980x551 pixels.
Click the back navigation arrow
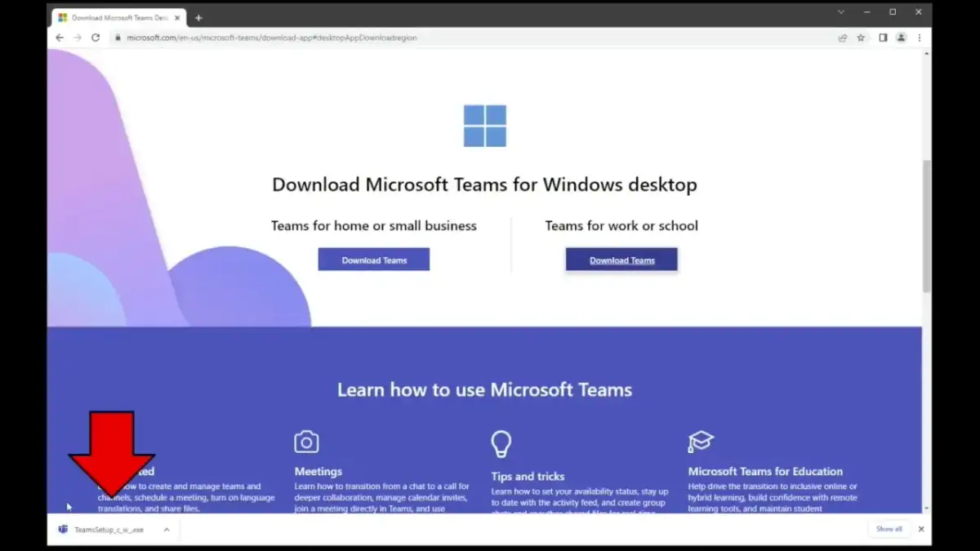(x=60, y=38)
